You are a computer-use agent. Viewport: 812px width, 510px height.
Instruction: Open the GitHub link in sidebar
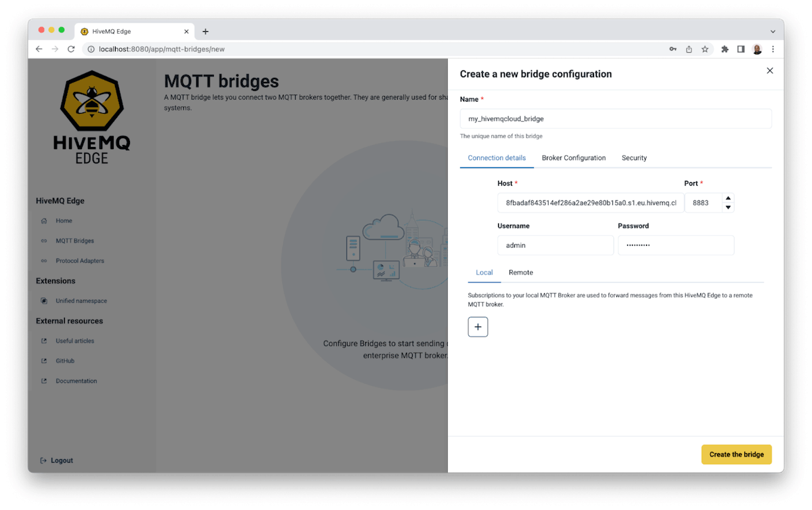pyautogui.click(x=65, y=361)
